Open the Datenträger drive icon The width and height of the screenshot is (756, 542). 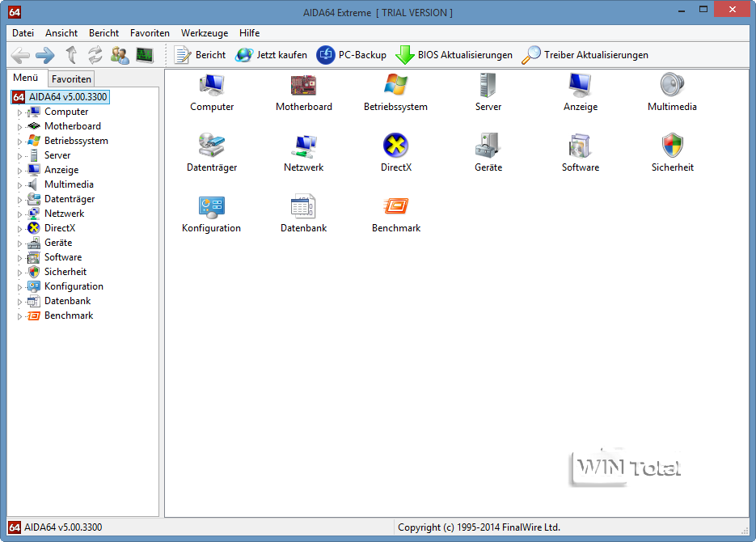(x=211, y=146)
